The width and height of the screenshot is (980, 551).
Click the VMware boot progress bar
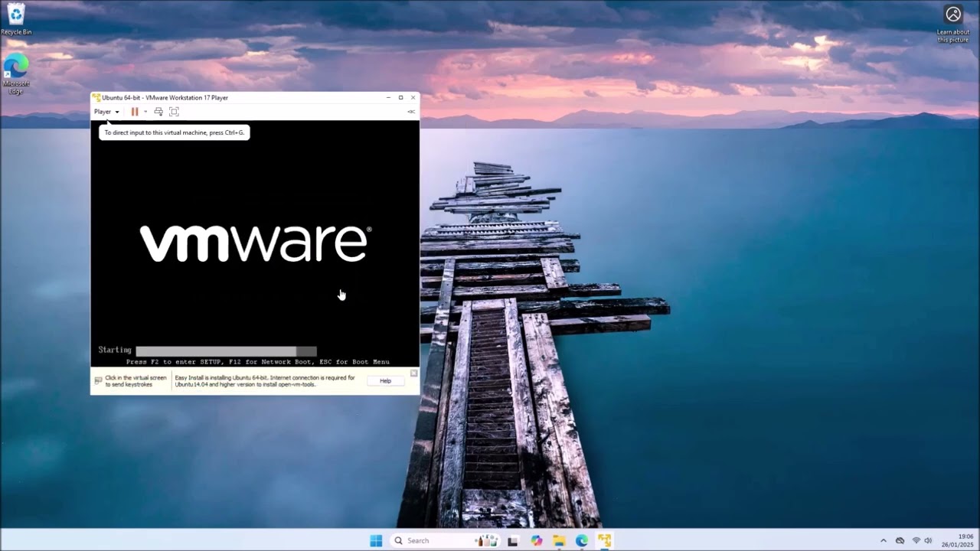pyautogui.click(x=226, y=350)
